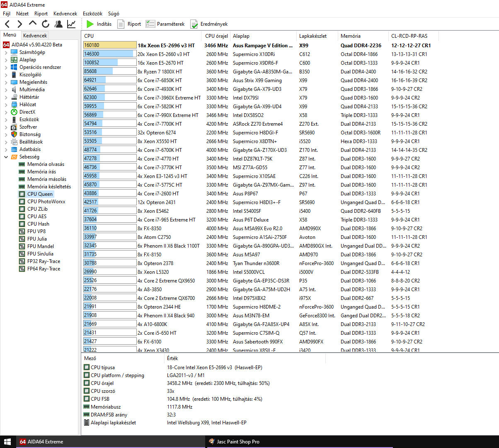Open the Nézet menu

[22, 14]
